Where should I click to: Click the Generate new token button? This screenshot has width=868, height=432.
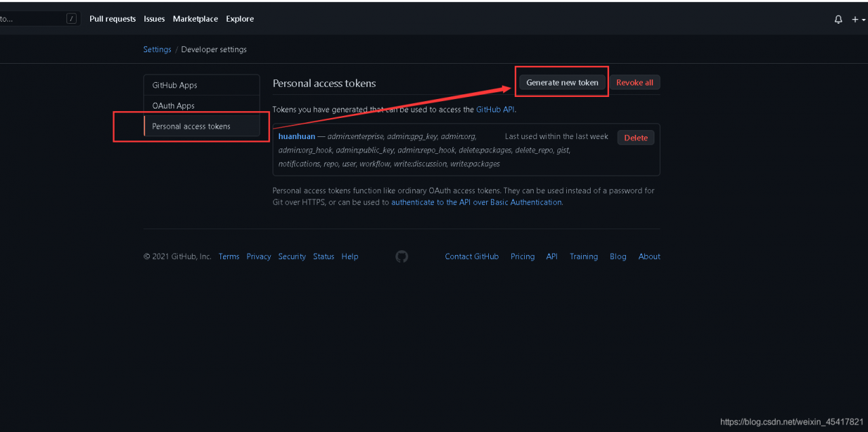click(562, 83)
